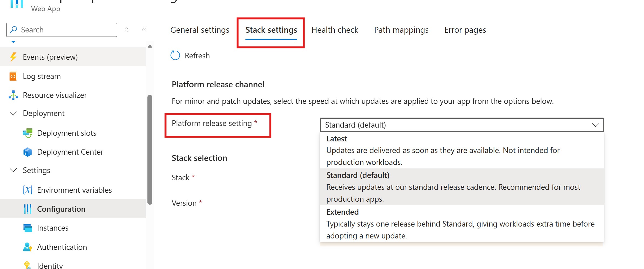Open Resource visualizer icon

point(13,95)
